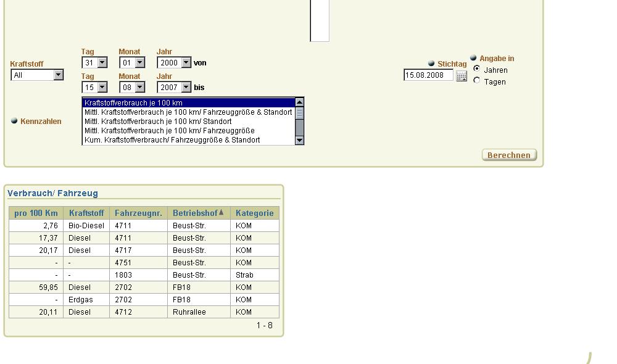Click the Bio-Diesel cell
The image size is (617, 364).
click(86, 225)
